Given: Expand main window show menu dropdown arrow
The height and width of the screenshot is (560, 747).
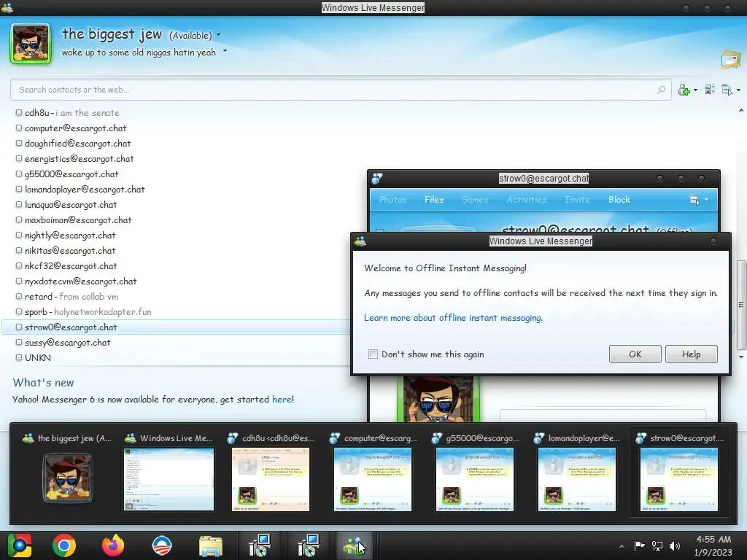Looking at the screenshot, I should [738, 90].
